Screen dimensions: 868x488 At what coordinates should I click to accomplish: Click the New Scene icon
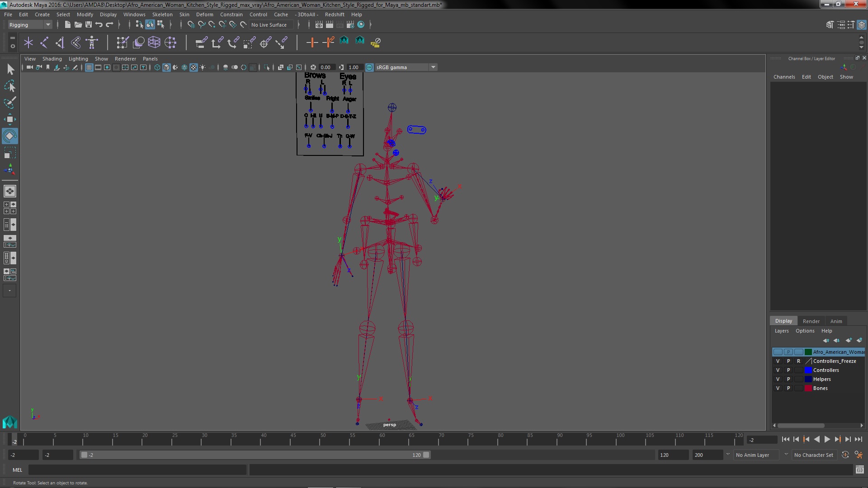tap(67, 25)
